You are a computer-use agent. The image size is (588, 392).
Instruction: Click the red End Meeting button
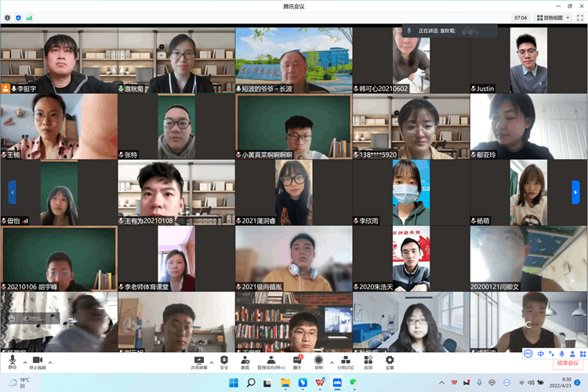[x=567, y=363]
